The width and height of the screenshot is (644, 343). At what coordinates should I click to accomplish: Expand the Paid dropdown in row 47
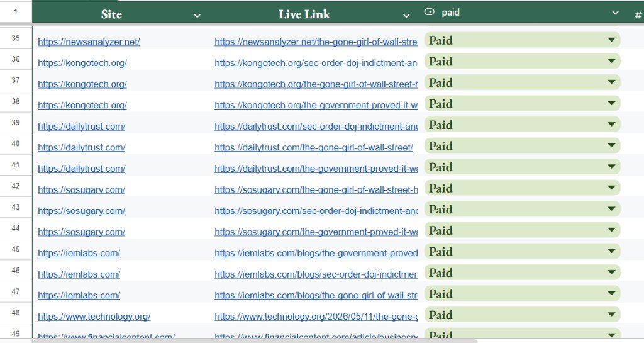[611, 293]
